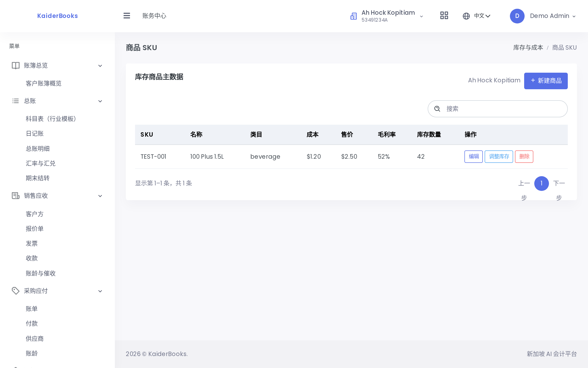Open 期末结转 menu item
Screen dimensions: 588x368
38,178
